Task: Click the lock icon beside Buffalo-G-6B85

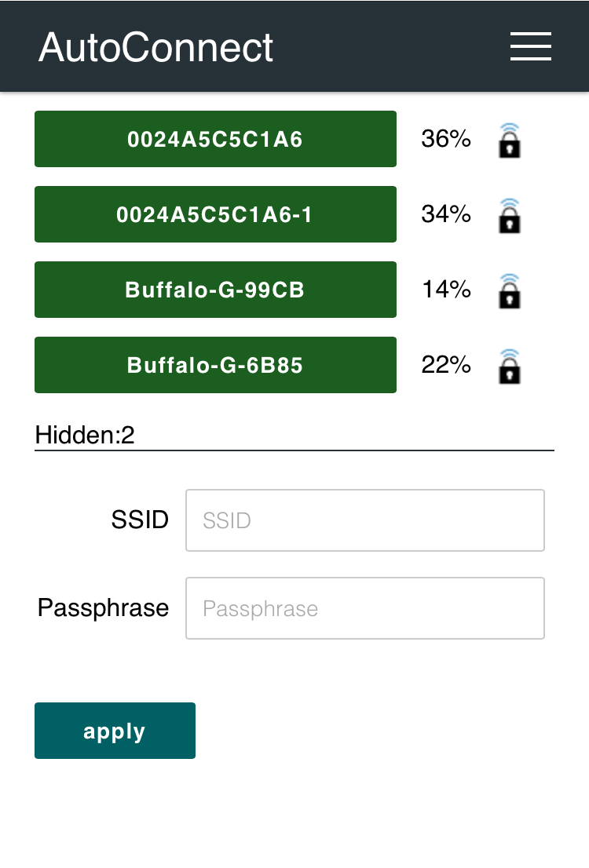Action: pos(509,367)
